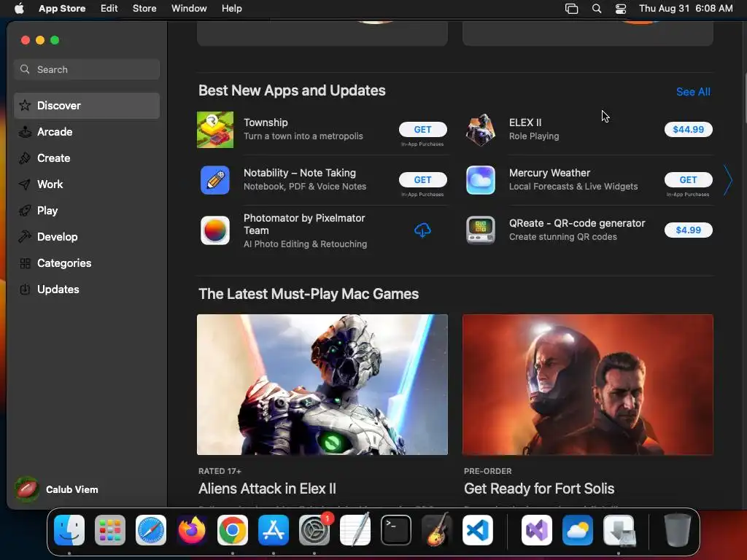Open the QReate app icon
This screenshot has height=560, width=747.
(480, 230)
